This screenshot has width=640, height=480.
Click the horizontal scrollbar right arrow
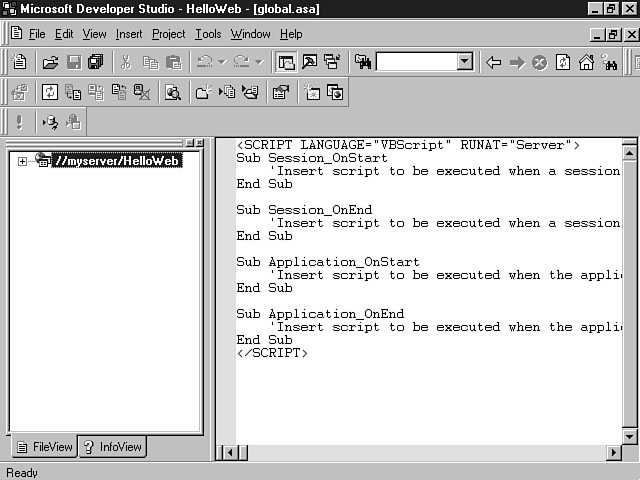pyautogui.click(x=613, y=453)
